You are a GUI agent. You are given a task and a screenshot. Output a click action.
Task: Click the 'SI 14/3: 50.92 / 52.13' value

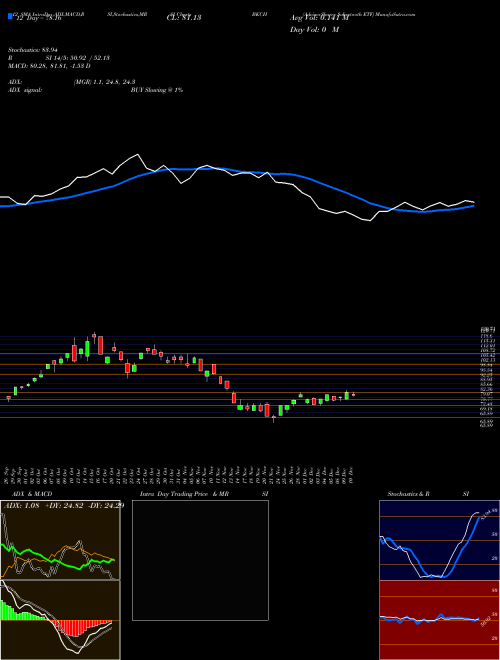coord(78,58)
